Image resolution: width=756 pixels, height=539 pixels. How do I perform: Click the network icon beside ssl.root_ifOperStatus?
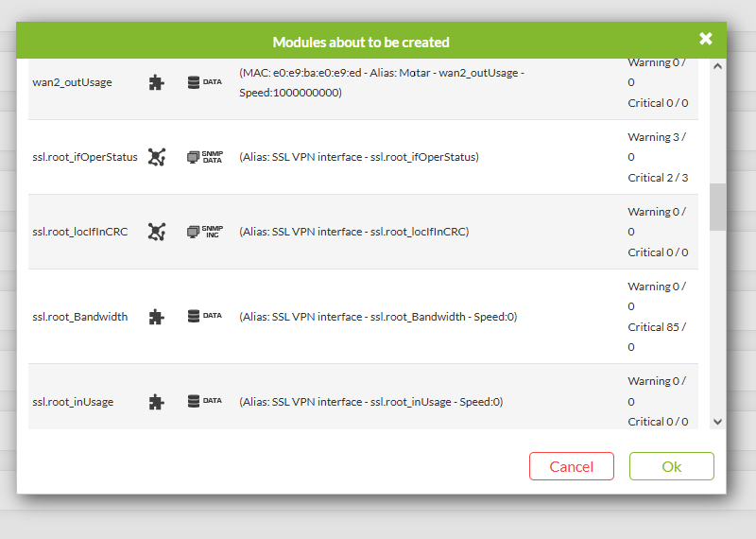pos(156,157)
